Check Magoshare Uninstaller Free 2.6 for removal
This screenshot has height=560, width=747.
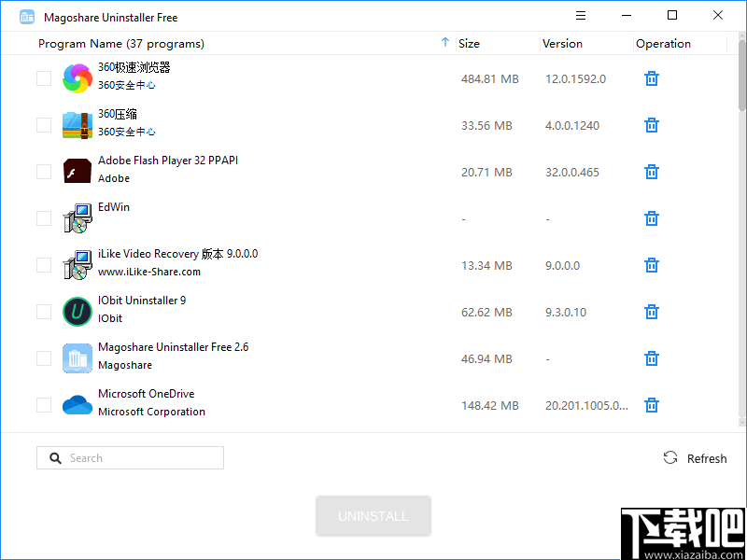point(43,358)
